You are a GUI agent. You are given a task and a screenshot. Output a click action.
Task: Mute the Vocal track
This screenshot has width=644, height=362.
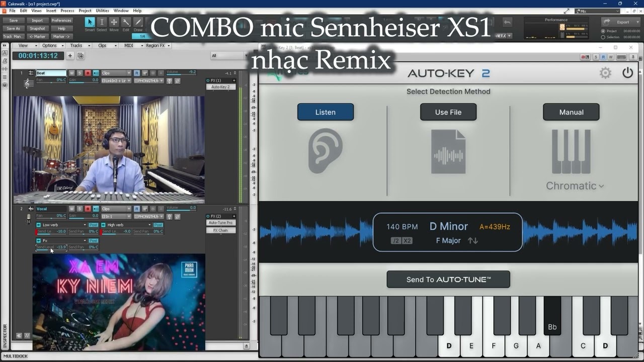pos(71,209)
